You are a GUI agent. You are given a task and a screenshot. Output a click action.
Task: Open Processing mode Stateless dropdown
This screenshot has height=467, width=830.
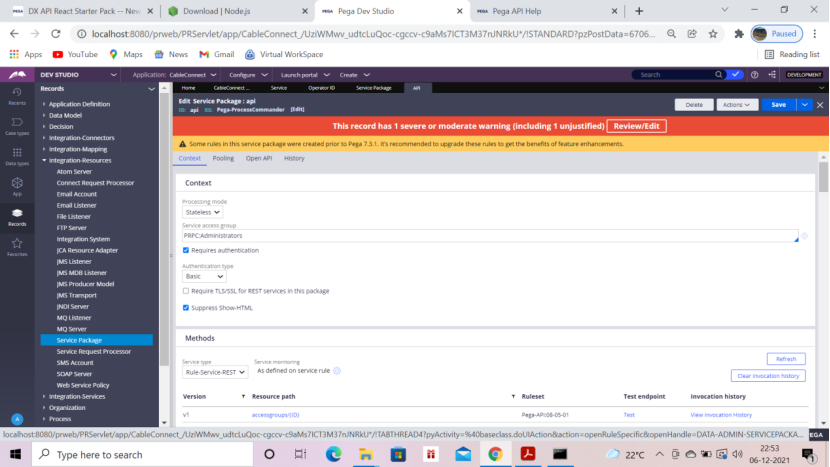coord(202,212)
